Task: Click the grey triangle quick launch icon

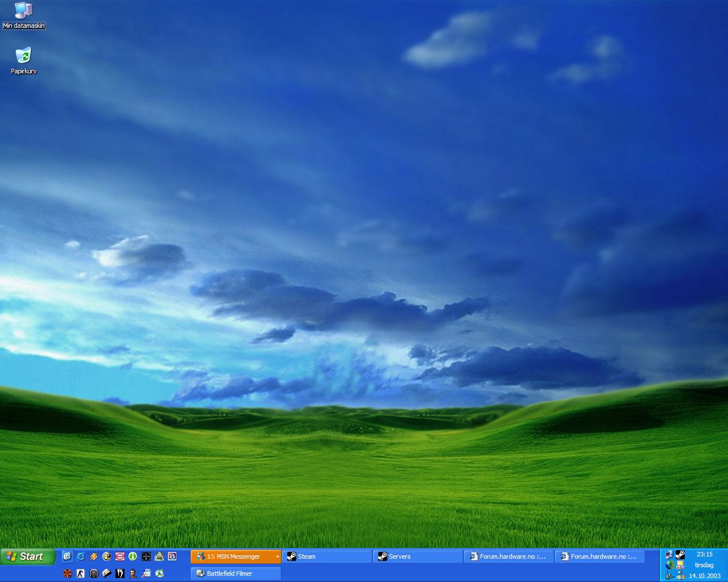Action: (x=159, y=556)
